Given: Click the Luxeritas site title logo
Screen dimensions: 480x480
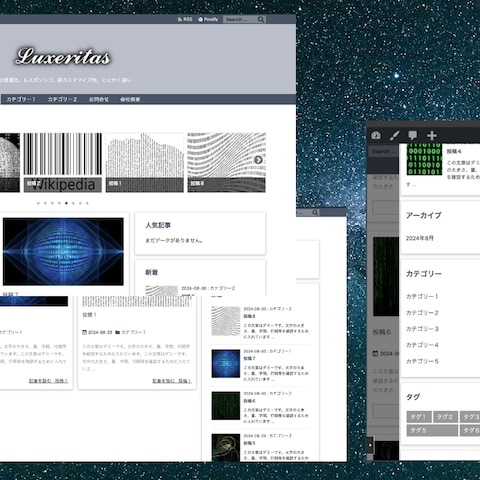Looking at the screenshot, I should pyautogui.click(x=63, y=57).
